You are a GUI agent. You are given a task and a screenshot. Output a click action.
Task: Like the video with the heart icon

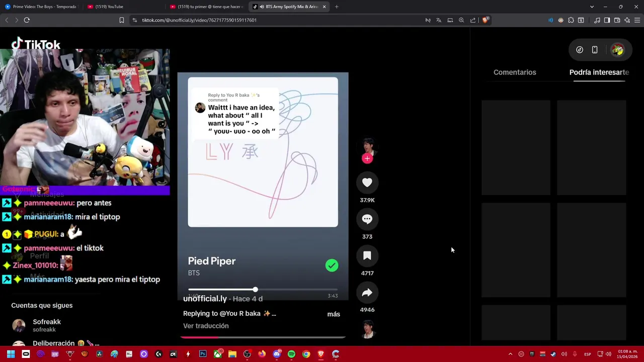coord(367,183)
